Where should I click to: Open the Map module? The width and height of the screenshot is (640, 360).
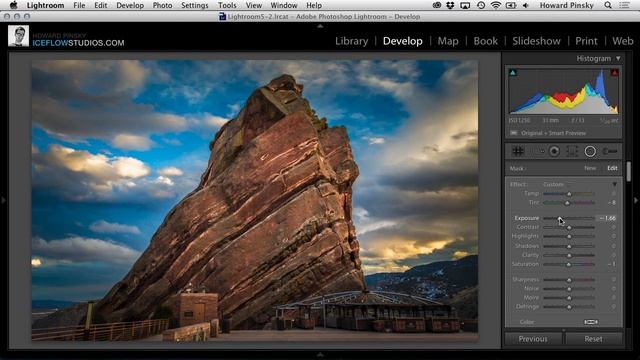(x=448, y=41)
